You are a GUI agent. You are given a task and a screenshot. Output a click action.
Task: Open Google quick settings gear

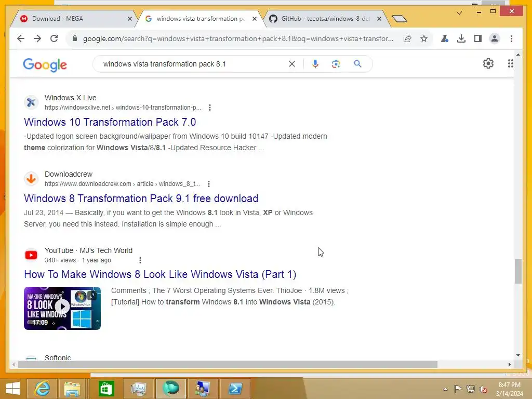488,63
